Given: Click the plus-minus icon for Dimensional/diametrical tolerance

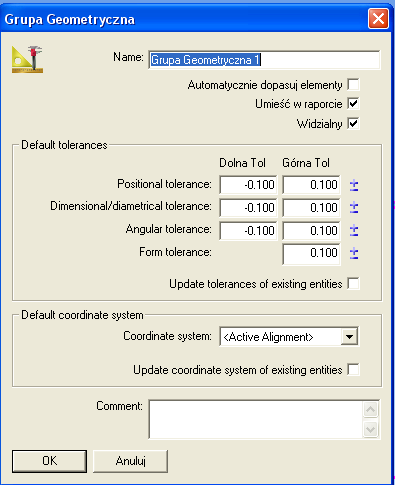Looking at the screenshot, I should click(354, 208).
